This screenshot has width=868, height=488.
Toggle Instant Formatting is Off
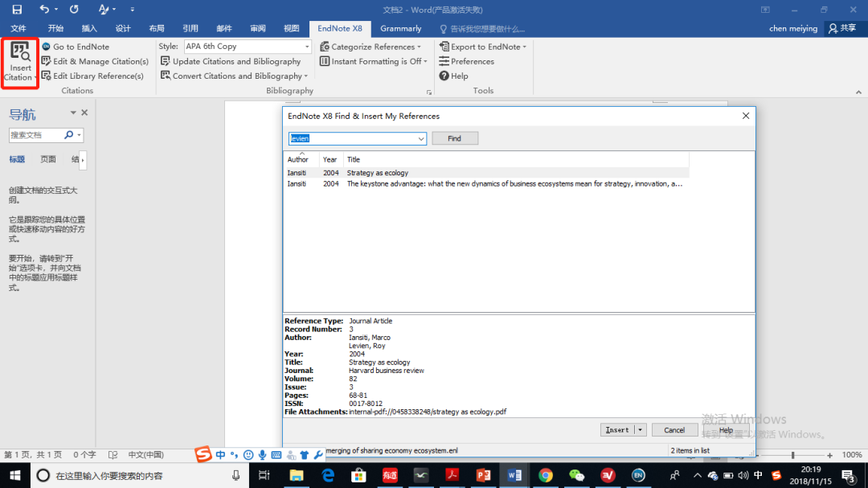pyautogui.click(x=374, y=61)
